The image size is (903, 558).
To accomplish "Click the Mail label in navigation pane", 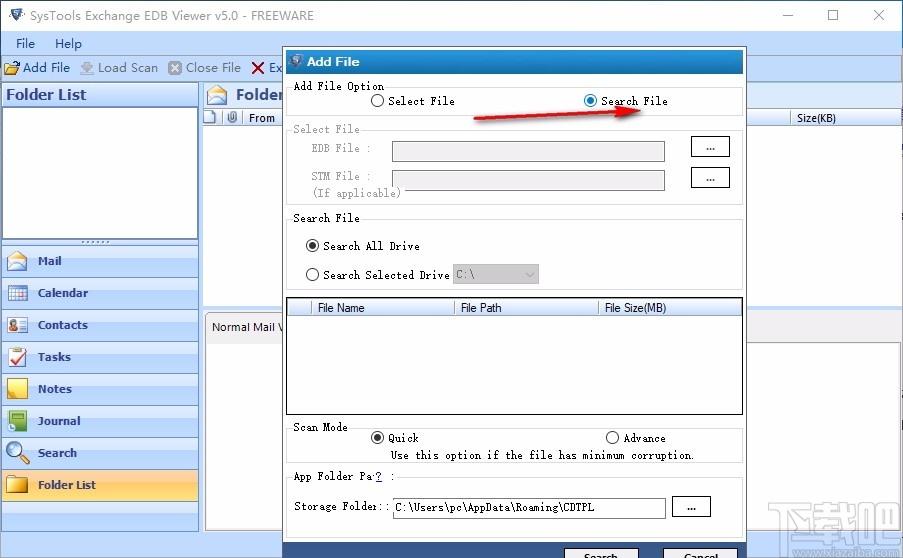I will click(50, 261).
